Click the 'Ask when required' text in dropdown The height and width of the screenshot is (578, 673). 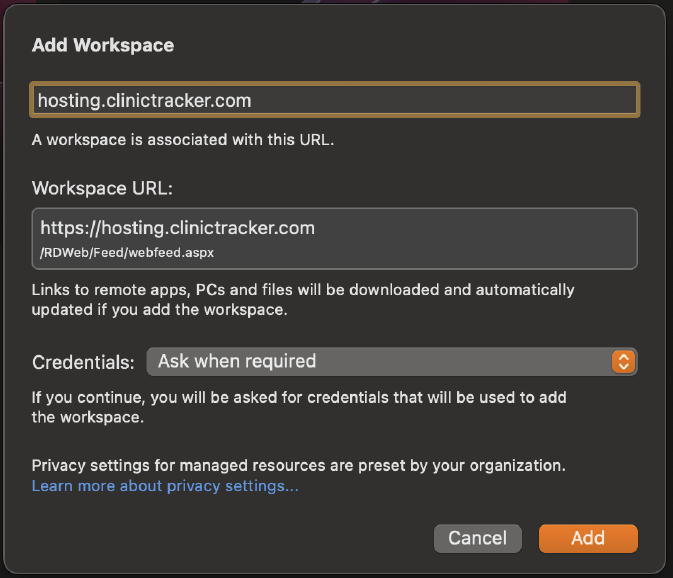[x=237, y=361]
